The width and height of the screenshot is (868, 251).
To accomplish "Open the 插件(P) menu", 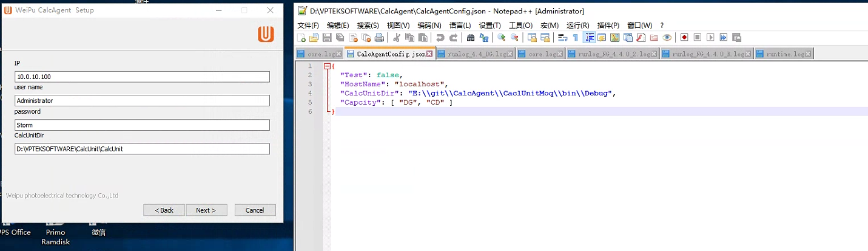I will pos(608,25).
